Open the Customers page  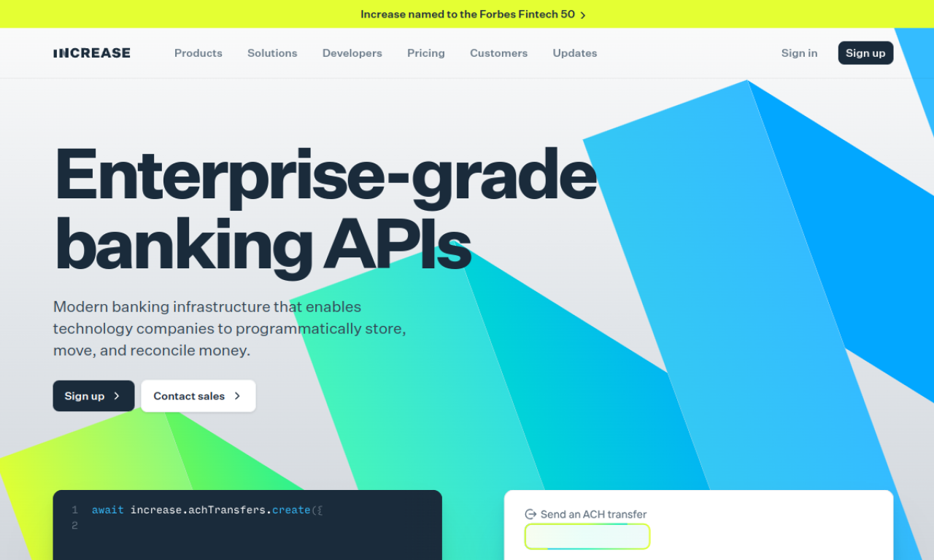(498, 53)
